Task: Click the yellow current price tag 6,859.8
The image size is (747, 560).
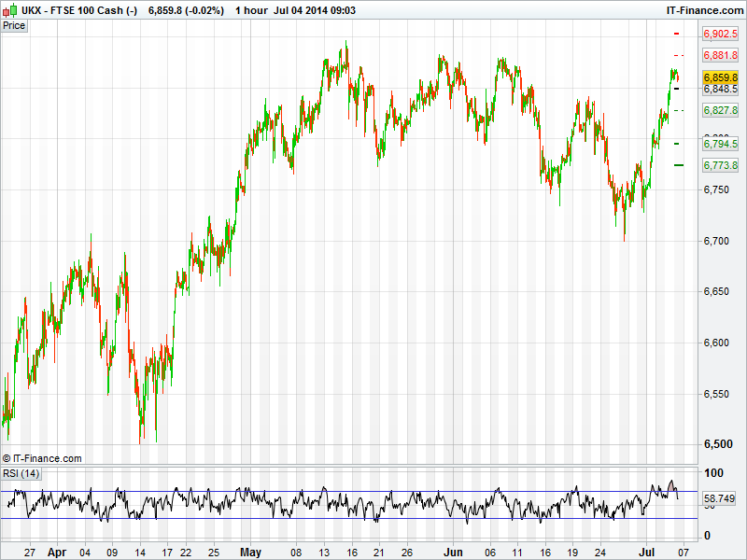Action: point(721,77)
